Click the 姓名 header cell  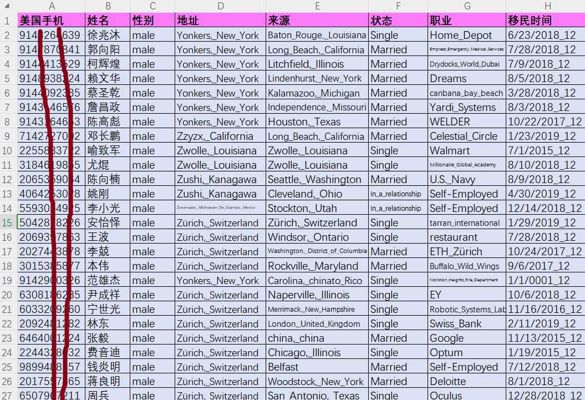point(108,20)
